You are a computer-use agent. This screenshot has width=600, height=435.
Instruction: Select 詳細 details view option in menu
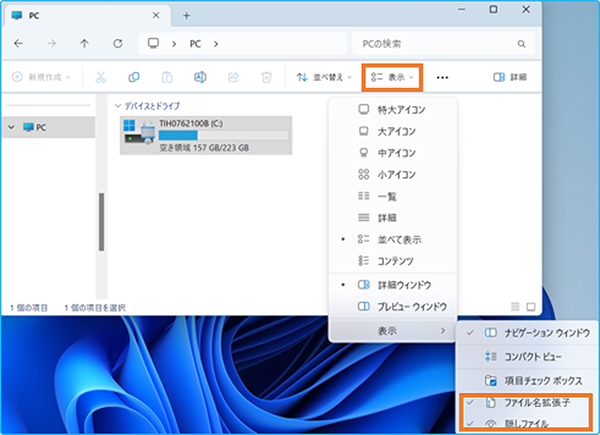point(393,218)
